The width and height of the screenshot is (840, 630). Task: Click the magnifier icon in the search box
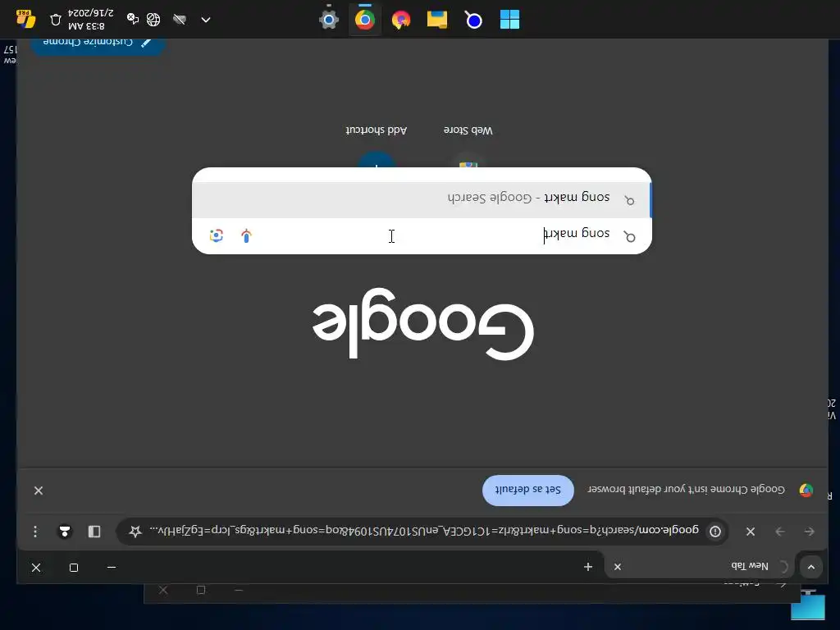[x=630, y=236]
